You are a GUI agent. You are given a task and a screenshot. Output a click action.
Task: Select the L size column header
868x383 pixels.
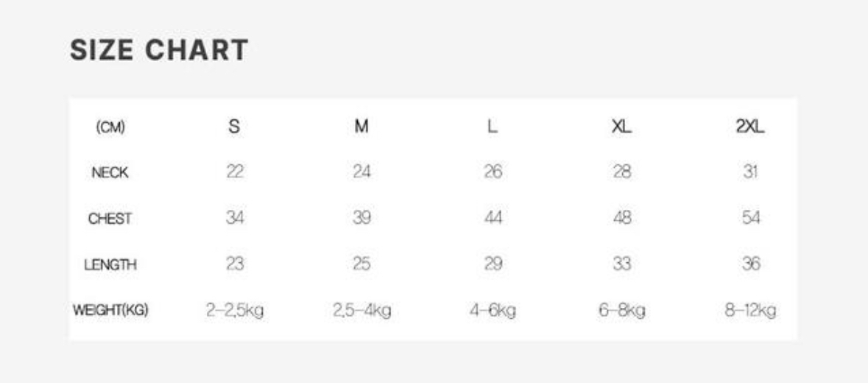pyautogui.click(x=493, y=127)
